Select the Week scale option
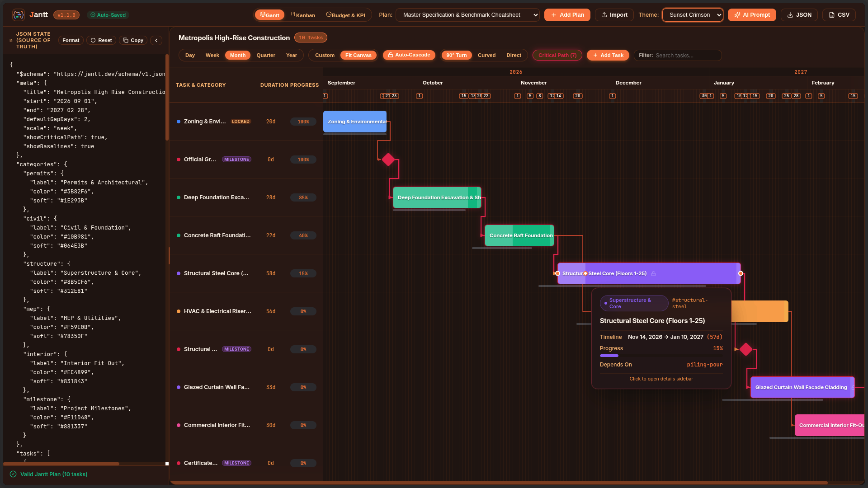Viewport: 868px width, 488px height. (x=212, y=55)
